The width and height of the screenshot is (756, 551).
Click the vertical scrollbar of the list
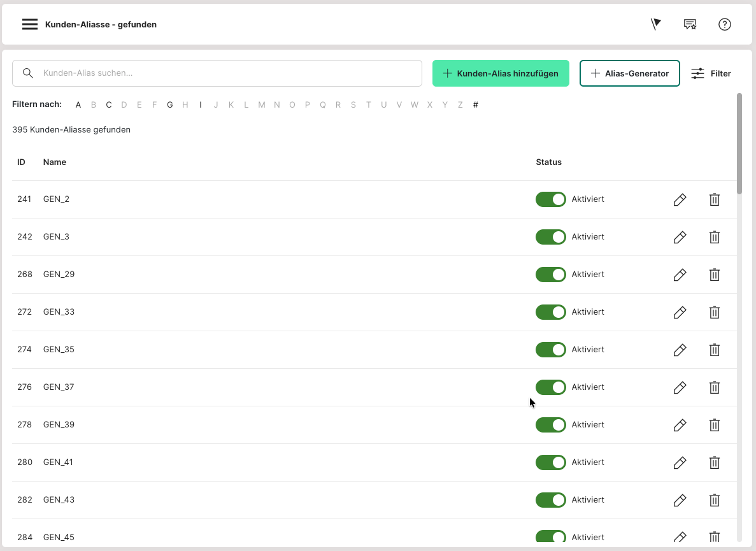[739, 143]
